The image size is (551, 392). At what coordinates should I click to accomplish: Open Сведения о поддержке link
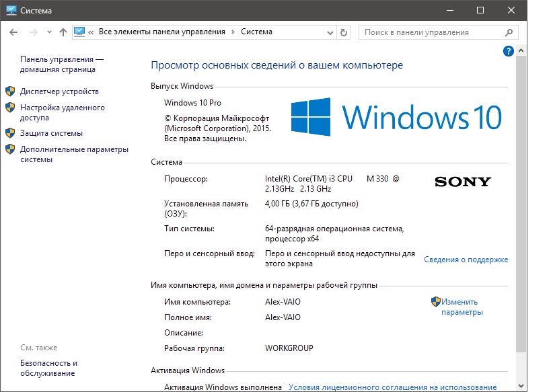466,260
